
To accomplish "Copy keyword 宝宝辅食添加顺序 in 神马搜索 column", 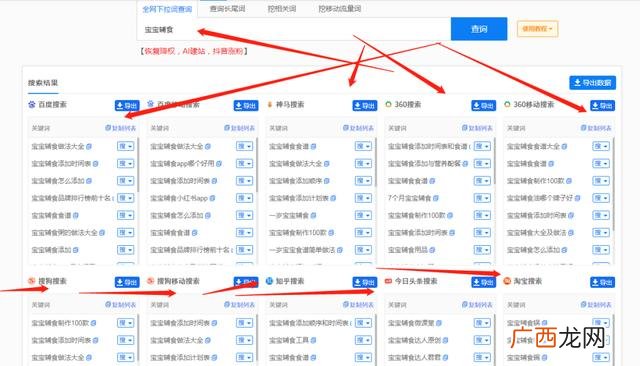I will 327,181.
